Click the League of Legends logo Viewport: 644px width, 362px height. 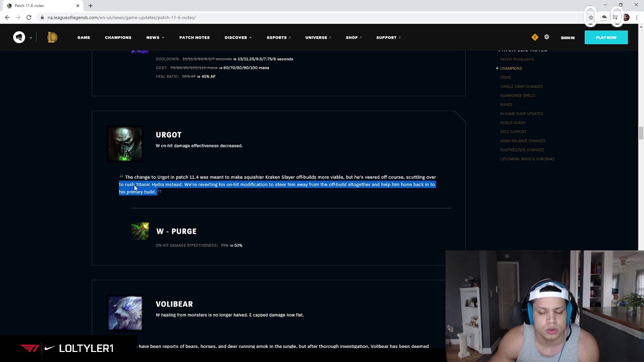(52, 37)
